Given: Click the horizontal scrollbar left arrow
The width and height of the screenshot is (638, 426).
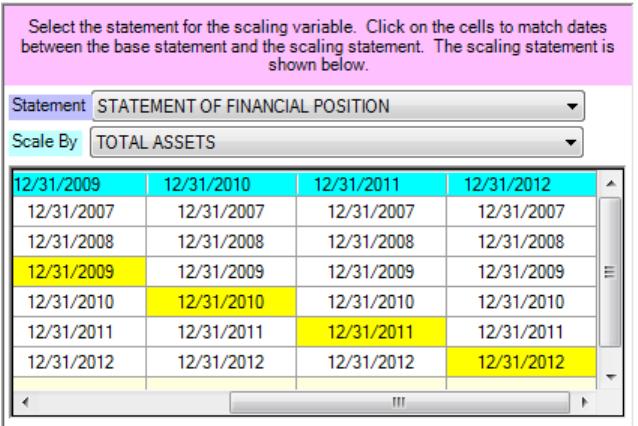Looking at the screenshot, I should pyautogui.click(x=25, y=402).
